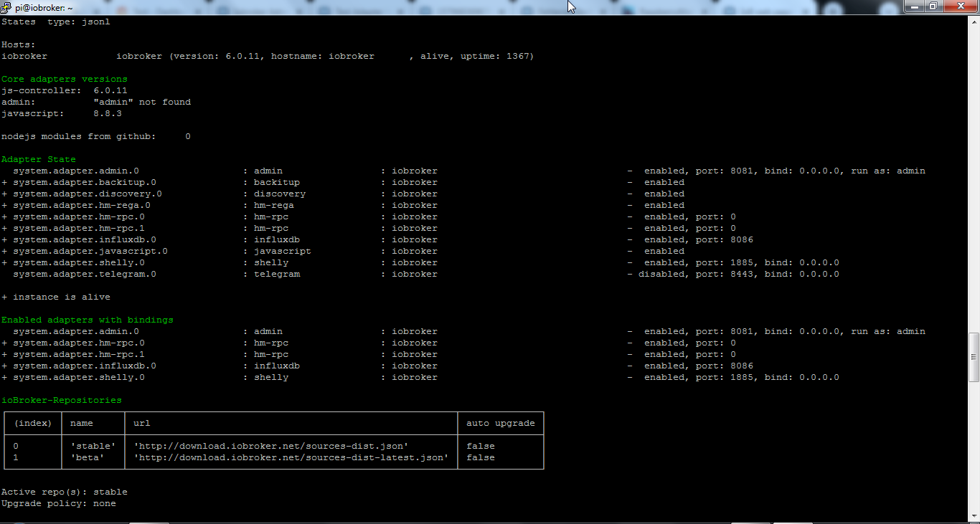Image resolution: width=980 pixels, height=524 pixels.
Task: Select the 'Core adapters versions' heading
Action: click(65, 79)
